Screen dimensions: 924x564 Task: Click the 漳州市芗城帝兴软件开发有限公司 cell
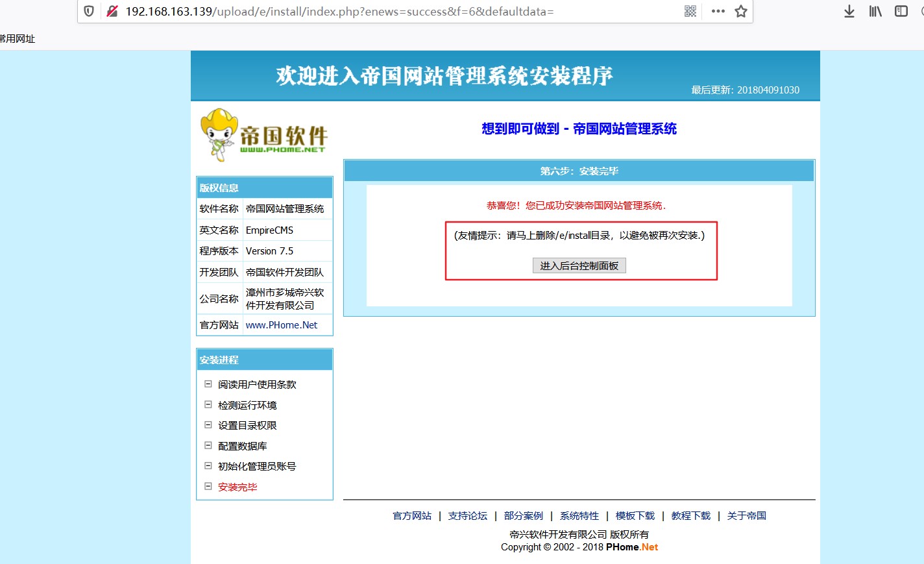coord(287,299)
